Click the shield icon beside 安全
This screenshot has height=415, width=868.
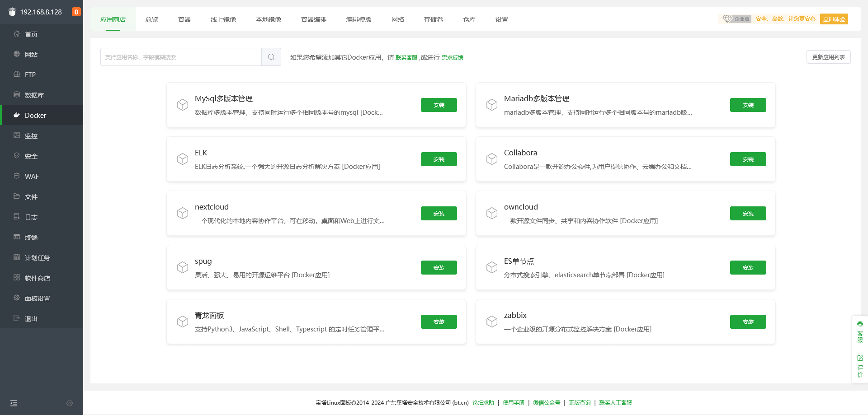(x=17, y=156)
